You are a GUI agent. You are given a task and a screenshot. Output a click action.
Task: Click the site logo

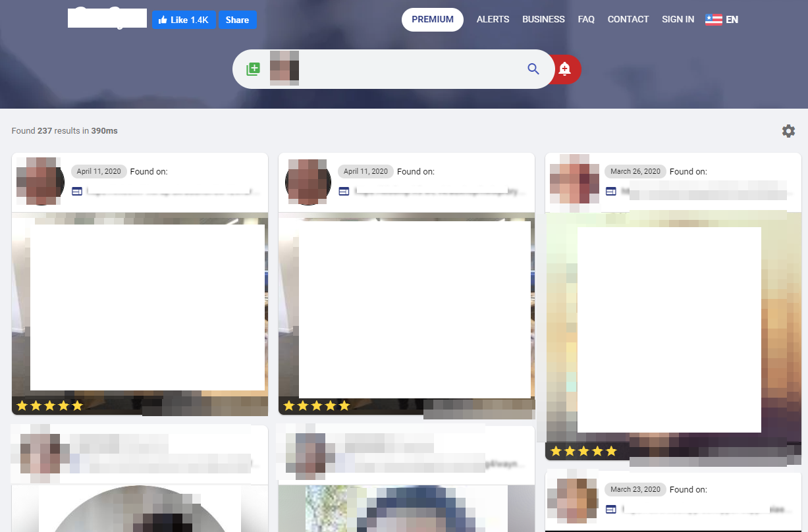pos(107,18)
